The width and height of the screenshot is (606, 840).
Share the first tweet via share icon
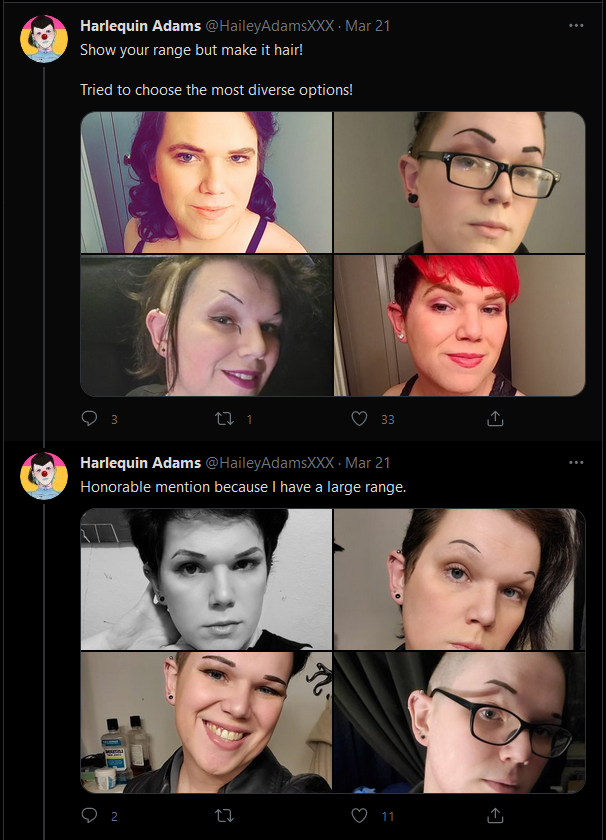point(495,418)
